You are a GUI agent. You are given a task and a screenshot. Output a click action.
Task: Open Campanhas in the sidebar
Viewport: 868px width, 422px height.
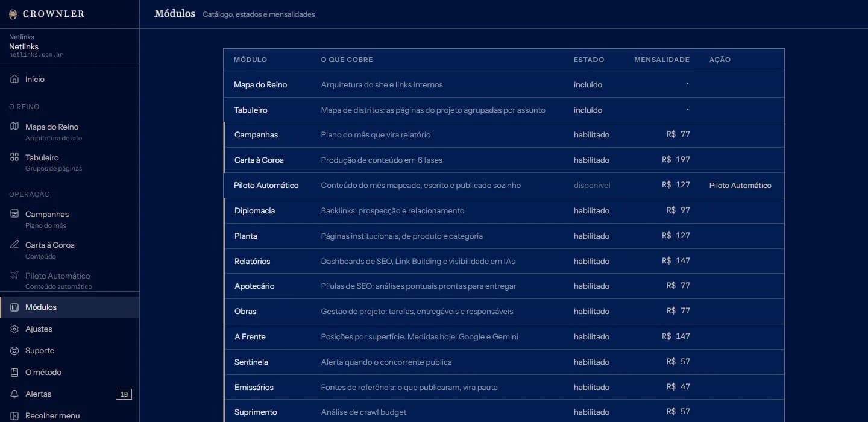click(x=69, y=219)
